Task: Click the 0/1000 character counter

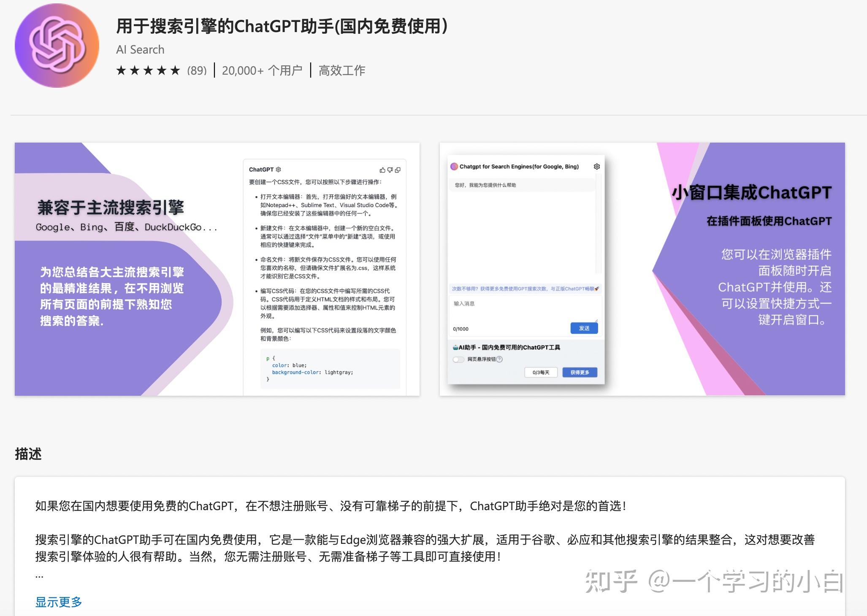Action: 461,329
